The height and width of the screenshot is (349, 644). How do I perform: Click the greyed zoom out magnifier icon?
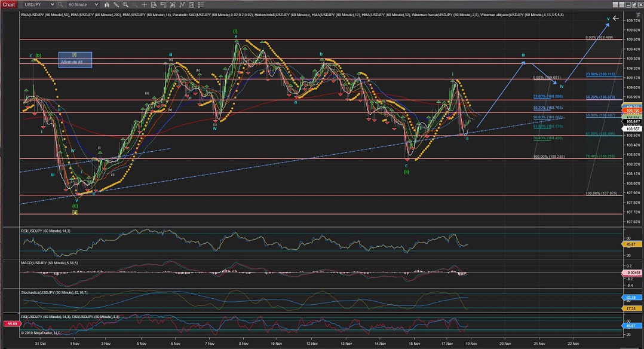(135, 5)
